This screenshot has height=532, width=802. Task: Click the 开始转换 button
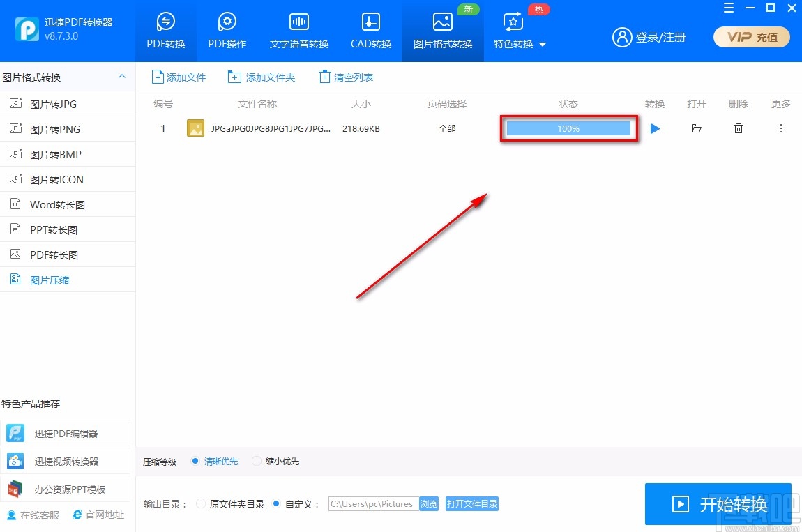click(x=718, y=504)
